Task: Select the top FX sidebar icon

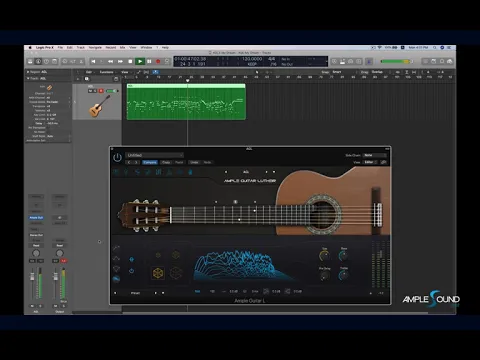Action: coord(116,248)
